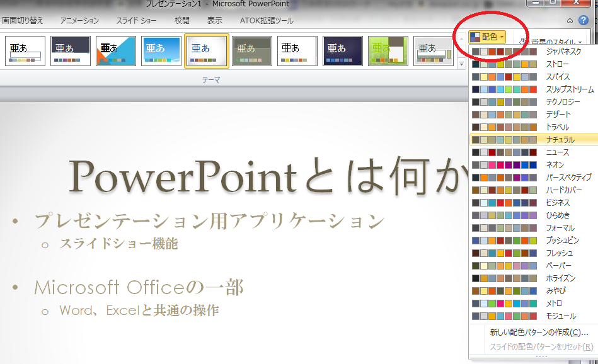Select the スパイス color scheme
598x364 pixels.
534,77
